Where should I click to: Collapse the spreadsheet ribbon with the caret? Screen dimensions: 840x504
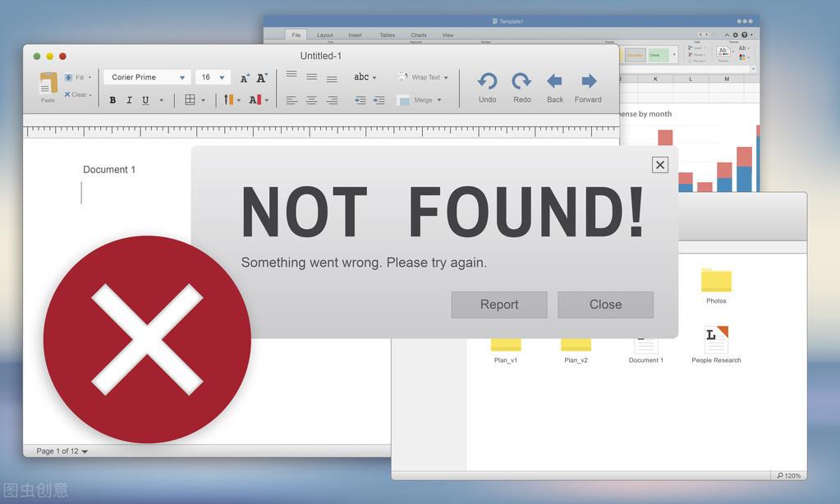click(727, 34)
